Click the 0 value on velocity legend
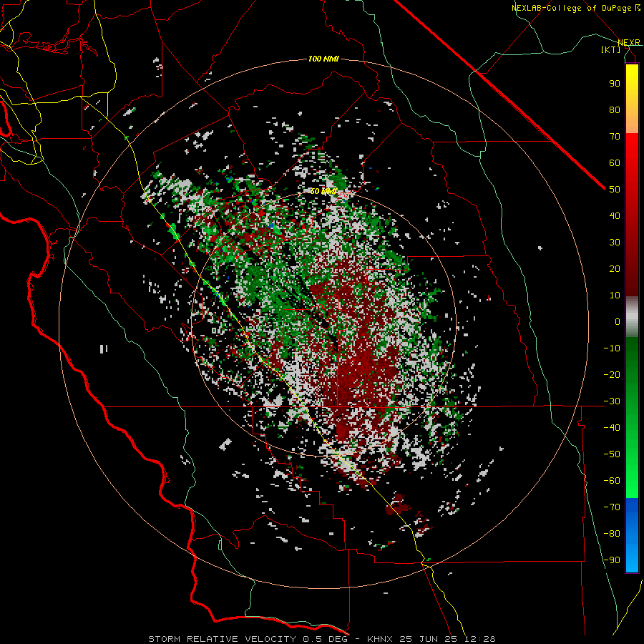Screen dimensions: 644x644 [x=618, y=321]
